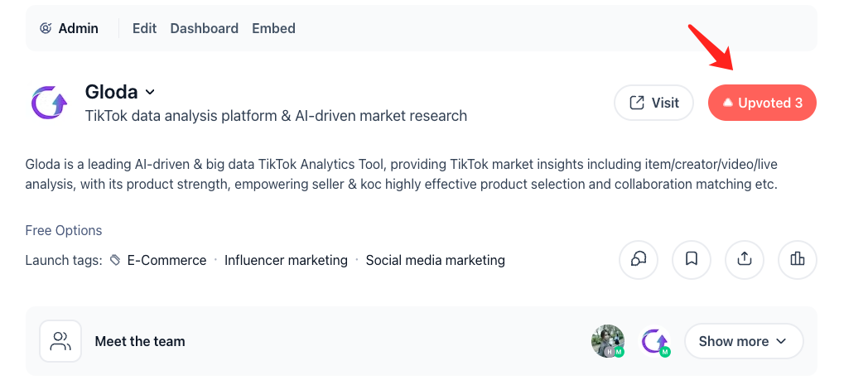
Task: Click the Admin user icon
Action: point(46,28)
